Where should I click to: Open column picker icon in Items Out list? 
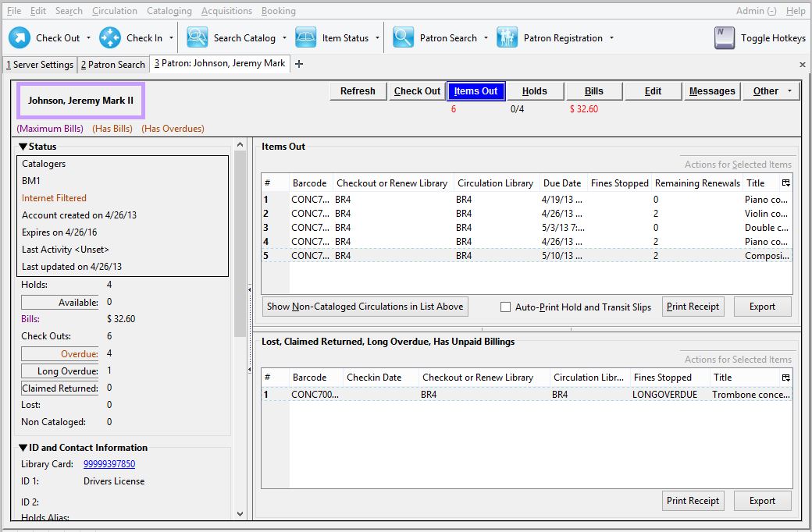pyautogui.click(x=785, y=183)
